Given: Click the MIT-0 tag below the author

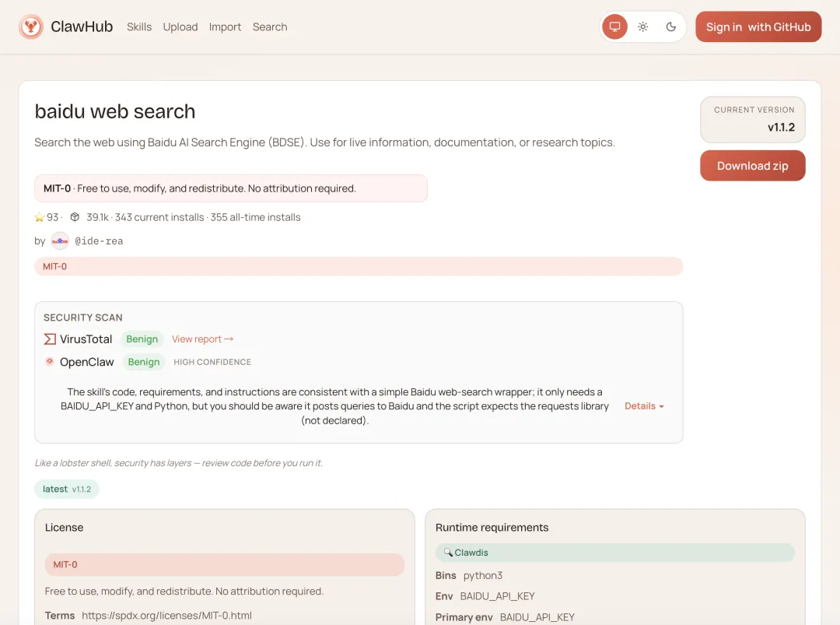Looking at the screenshot, I should (359, 266).
